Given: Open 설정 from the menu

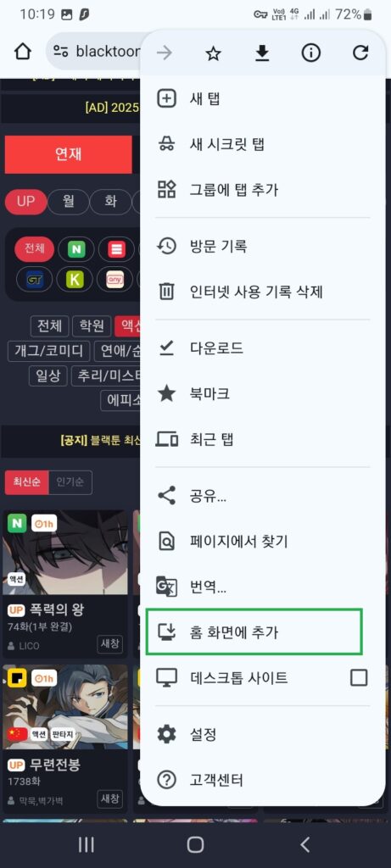Looking at the screenshot, I should (263, 735).
